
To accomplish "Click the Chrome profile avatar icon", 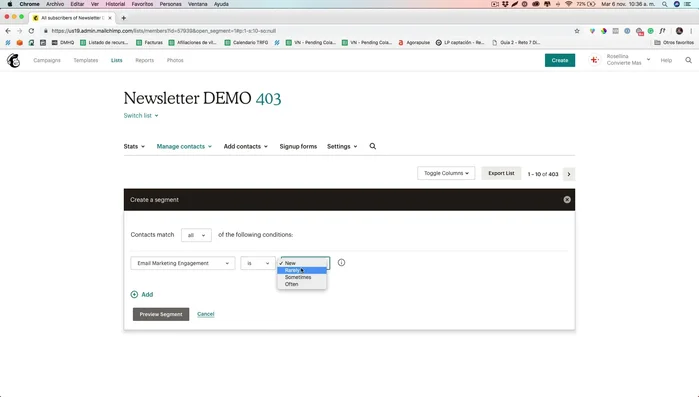I will tap(679, 31).
